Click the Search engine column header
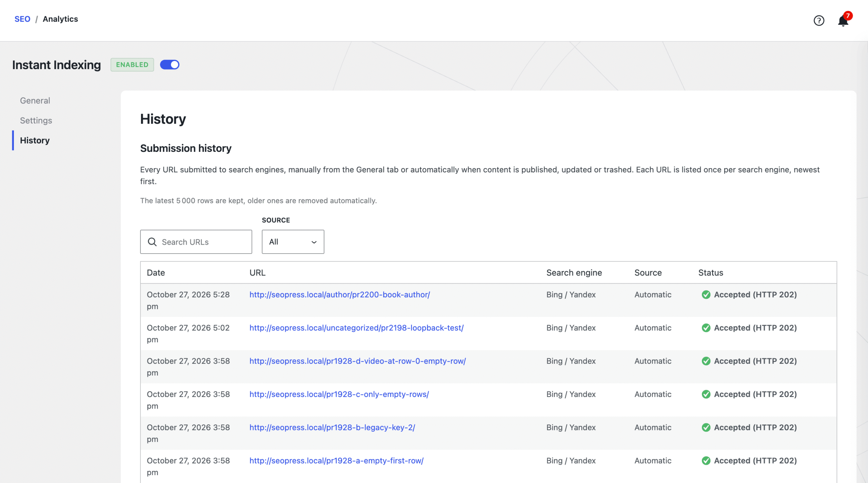 pos(574,273)
